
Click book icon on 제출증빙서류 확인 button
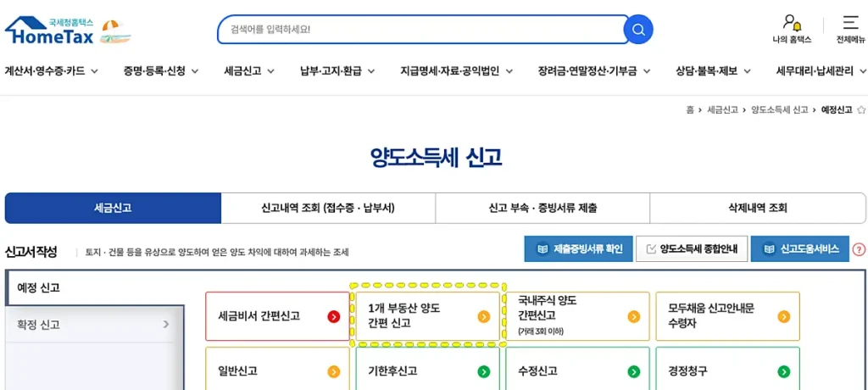[x=542, y=249]
